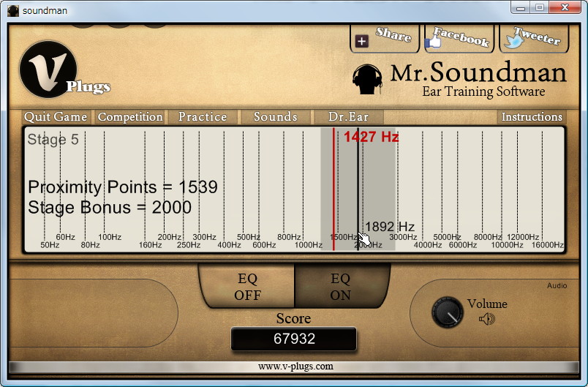Close the soundman window
This screenshot has width=588, height=387.
[x=565, y=7]
